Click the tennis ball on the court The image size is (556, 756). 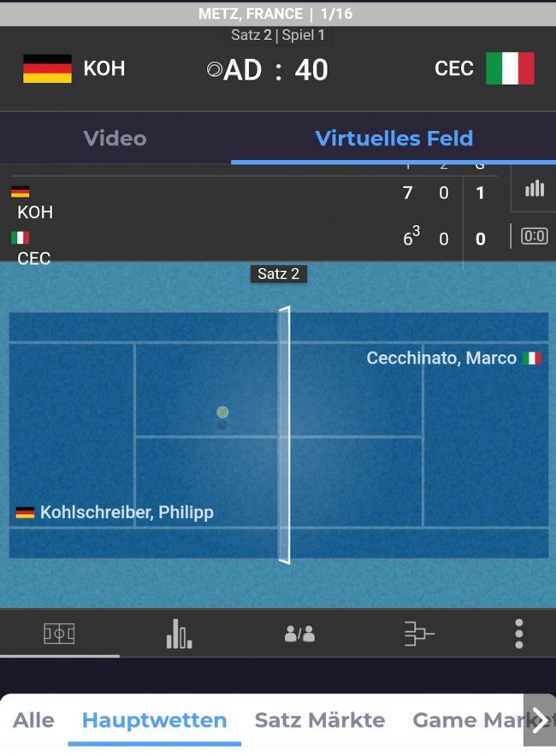pos(222,412)
